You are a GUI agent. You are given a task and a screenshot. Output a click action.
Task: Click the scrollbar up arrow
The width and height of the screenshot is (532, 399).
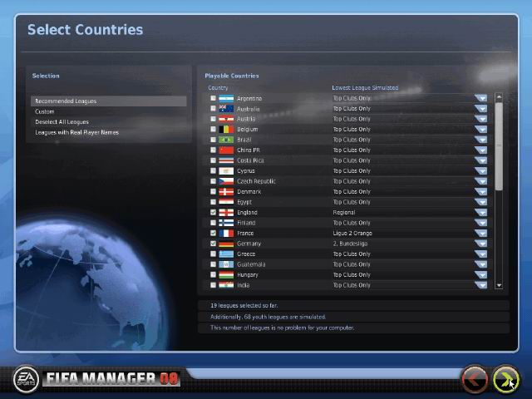coord(499,97)
